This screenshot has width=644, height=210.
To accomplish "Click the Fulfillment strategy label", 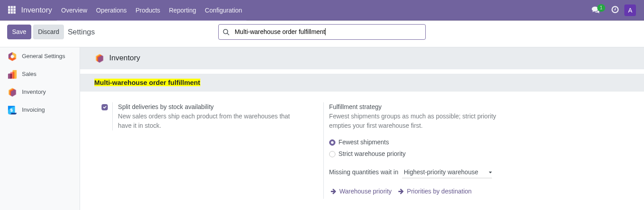I will [x=355, y=107].
